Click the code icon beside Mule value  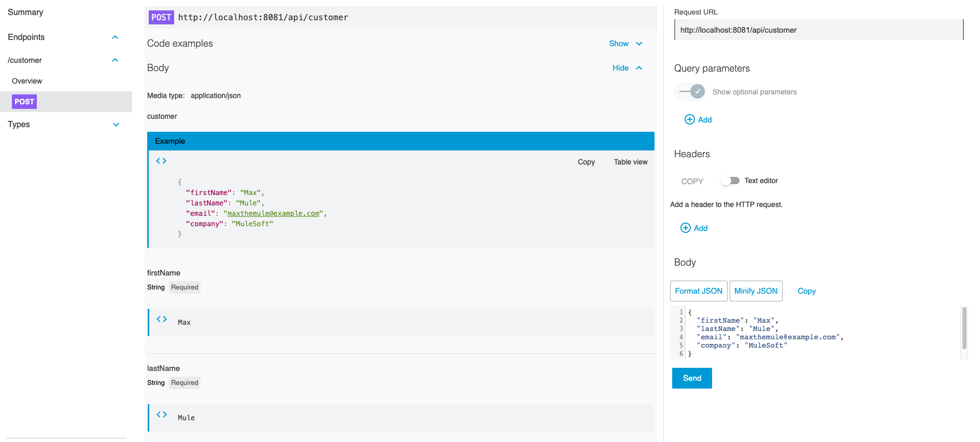click(x=162, y=415)
